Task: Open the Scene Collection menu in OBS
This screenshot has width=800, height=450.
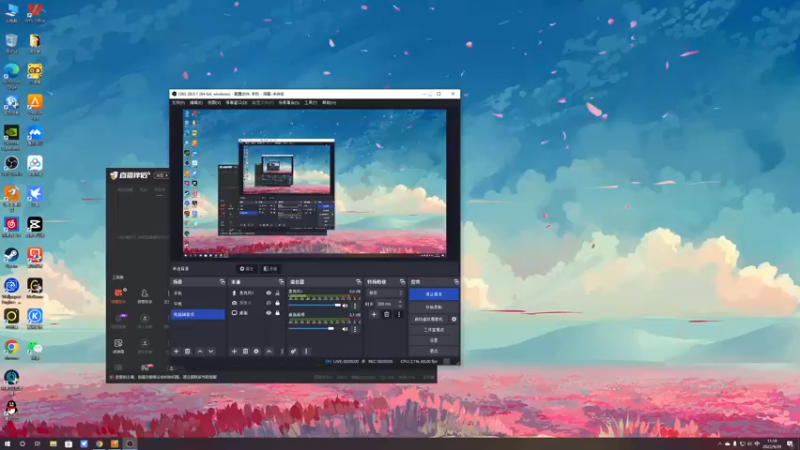Action: point(289,103)
